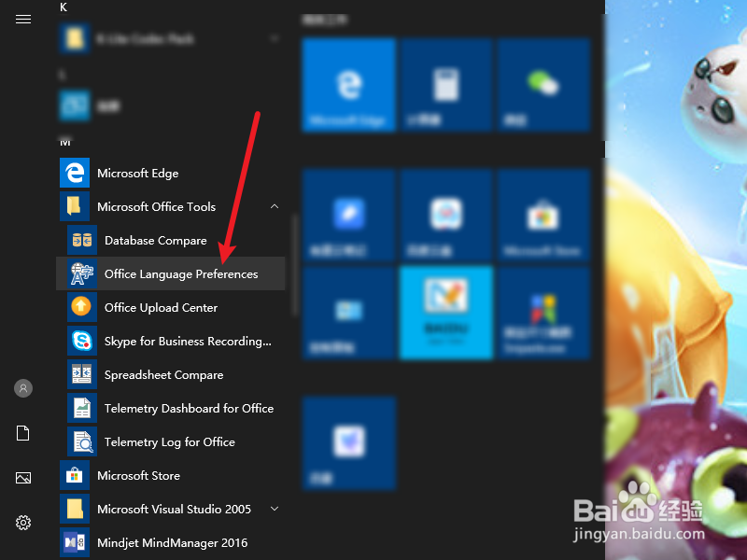Open the WeChat tile with green bubbles

tap(543, 85)
